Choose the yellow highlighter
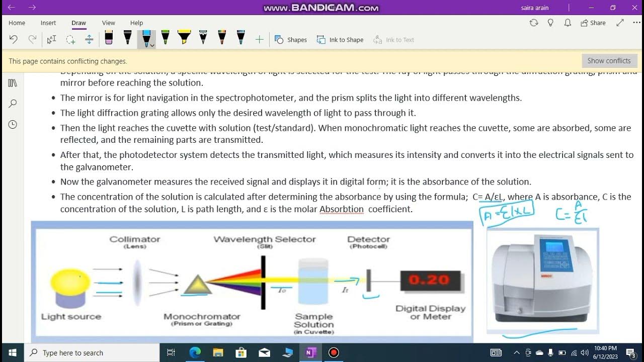 tap(184, 38)
